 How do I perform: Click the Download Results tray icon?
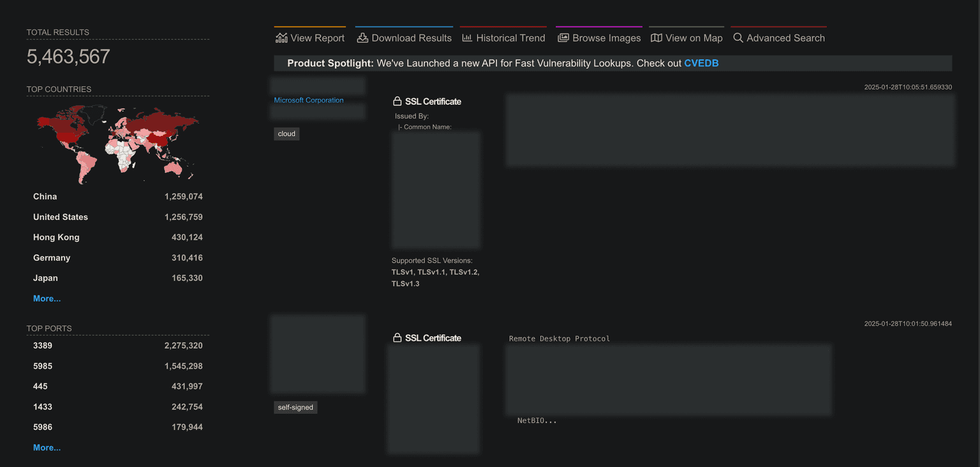click(x=362, y=38)
